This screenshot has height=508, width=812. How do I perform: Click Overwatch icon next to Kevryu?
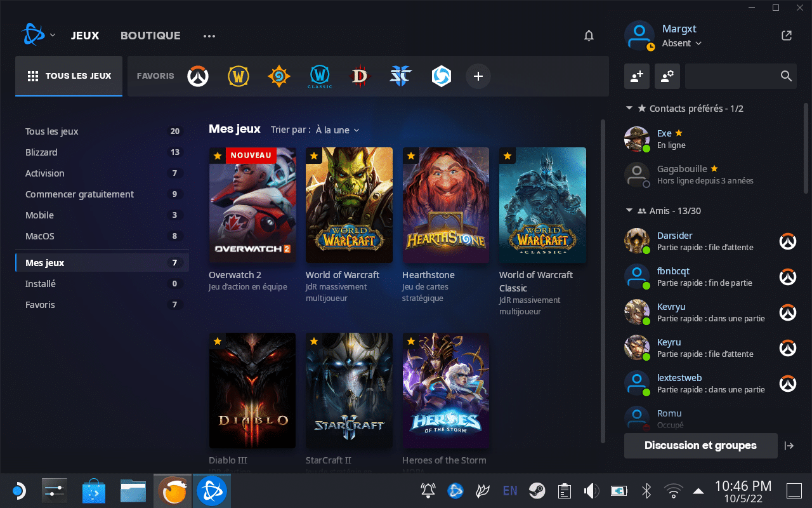[788, 312]
